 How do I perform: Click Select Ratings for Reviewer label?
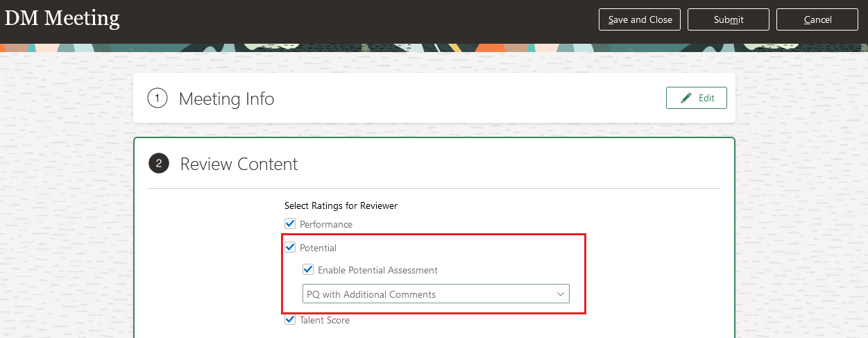click(341, 205)
